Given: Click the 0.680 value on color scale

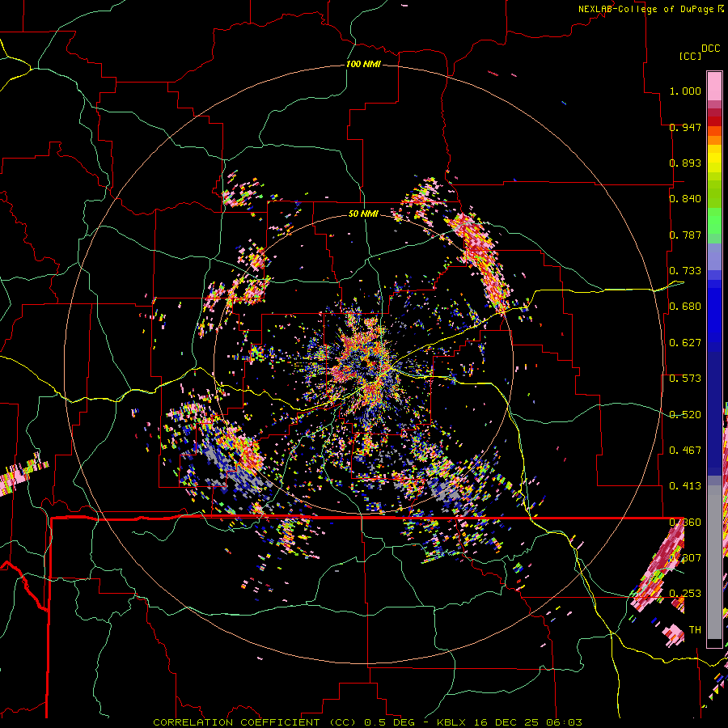Looking at the screenshot, I should pyautogui.click(x=685, y=307).
